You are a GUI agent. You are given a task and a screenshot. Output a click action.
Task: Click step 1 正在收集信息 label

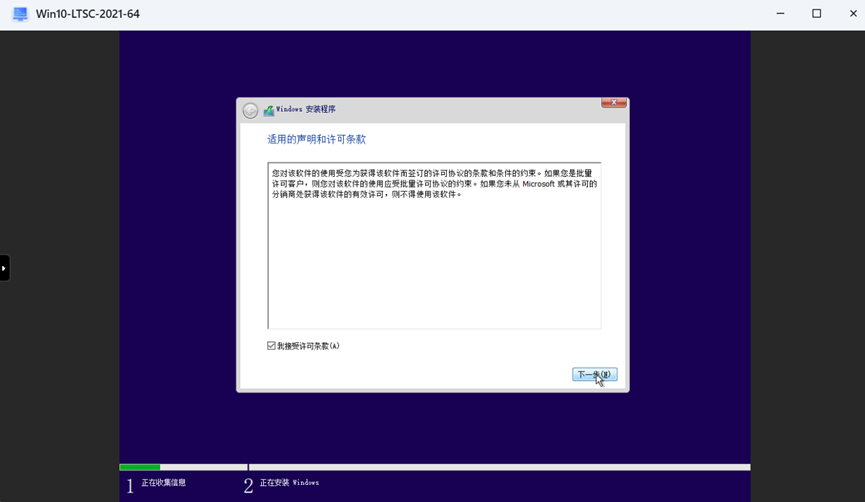(163, 483)
